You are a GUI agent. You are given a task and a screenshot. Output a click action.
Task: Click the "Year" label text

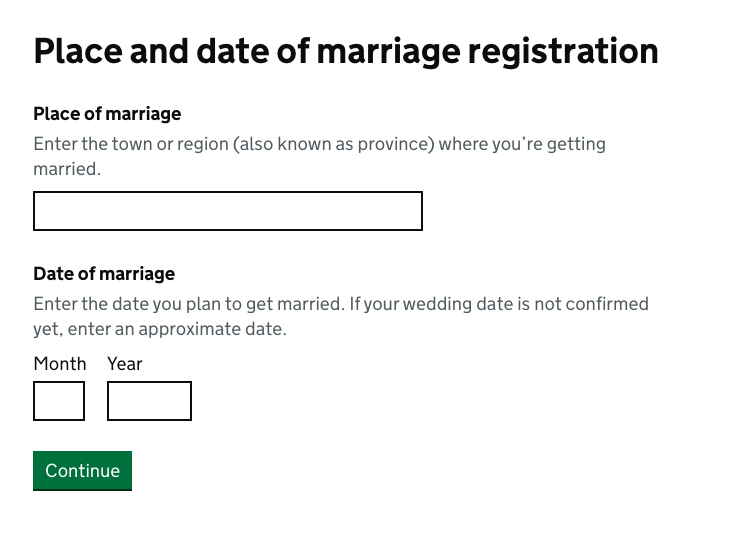125,364
